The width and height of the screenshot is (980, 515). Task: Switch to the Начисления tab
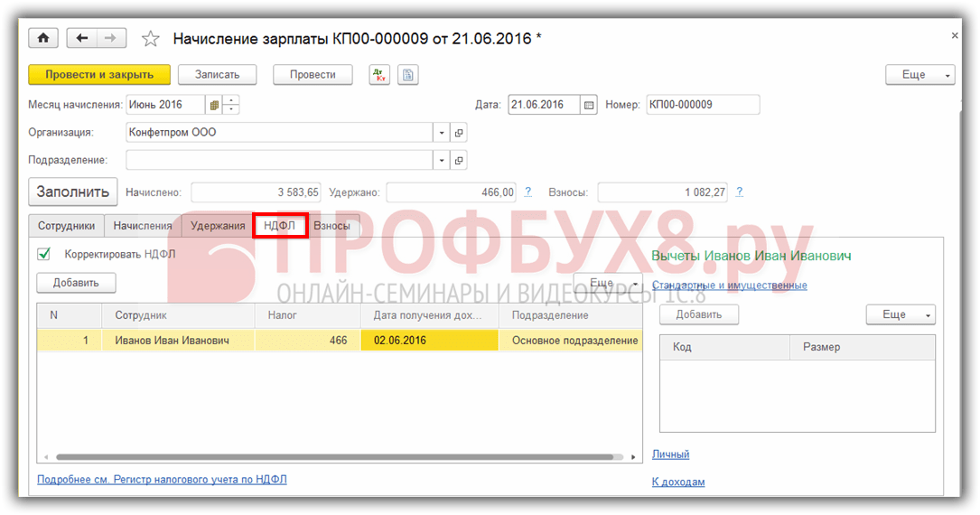click(x=143, y=226)
